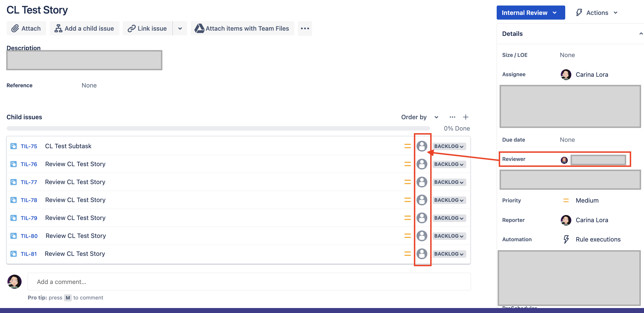This screenshot has width=644, height=313.
Task: Click Rule executions automation link
Action: (598, 239)
